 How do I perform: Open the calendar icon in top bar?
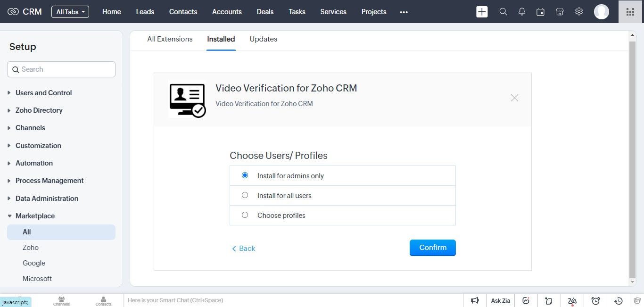(x=541, y=12)
